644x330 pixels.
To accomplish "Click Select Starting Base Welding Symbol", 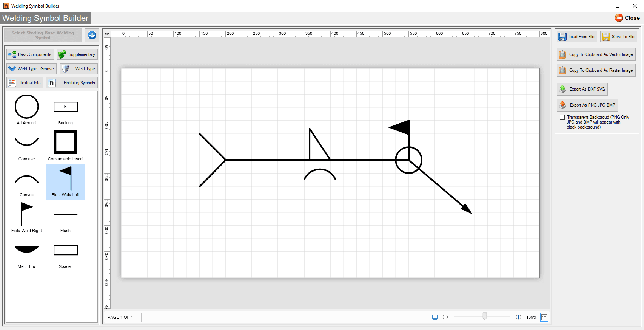I will [43, 35].
